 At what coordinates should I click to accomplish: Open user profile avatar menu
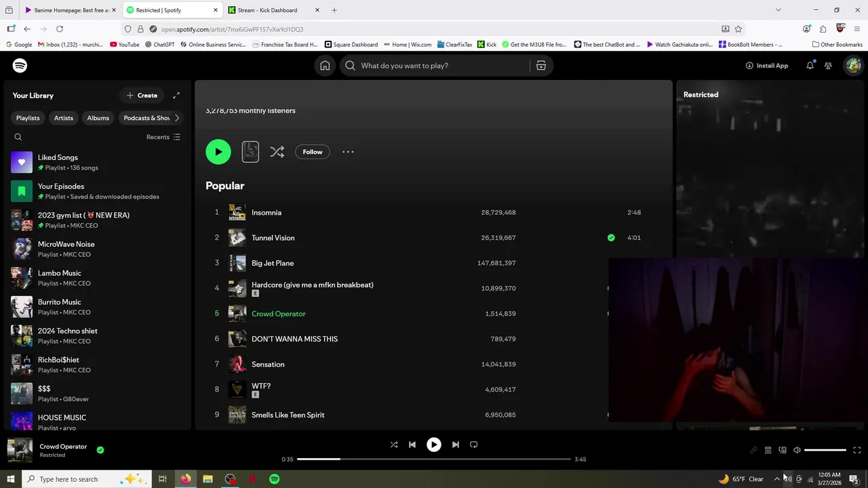(853, 66)
